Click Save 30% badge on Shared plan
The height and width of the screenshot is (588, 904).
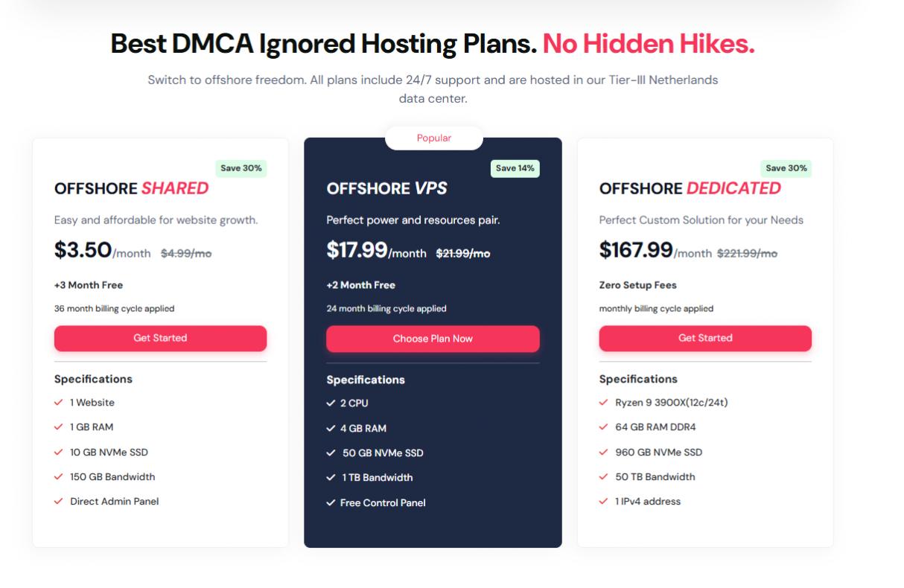point(241,168)
